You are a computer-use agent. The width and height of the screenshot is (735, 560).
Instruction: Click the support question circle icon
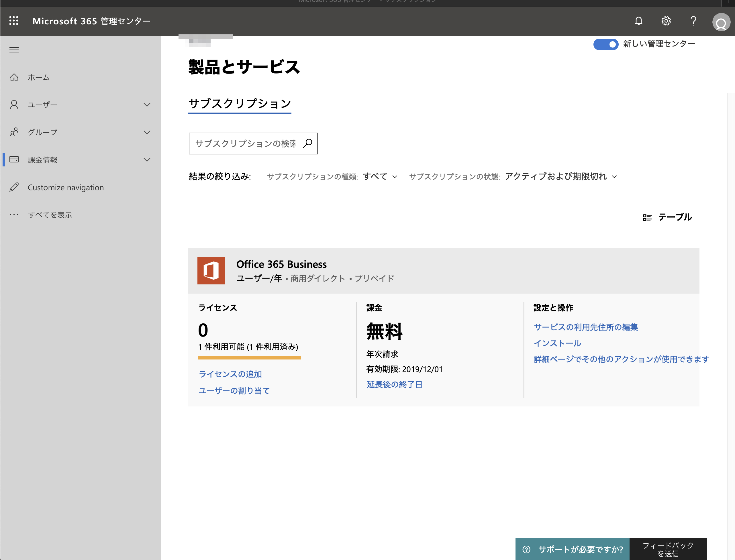click(526, 549)
